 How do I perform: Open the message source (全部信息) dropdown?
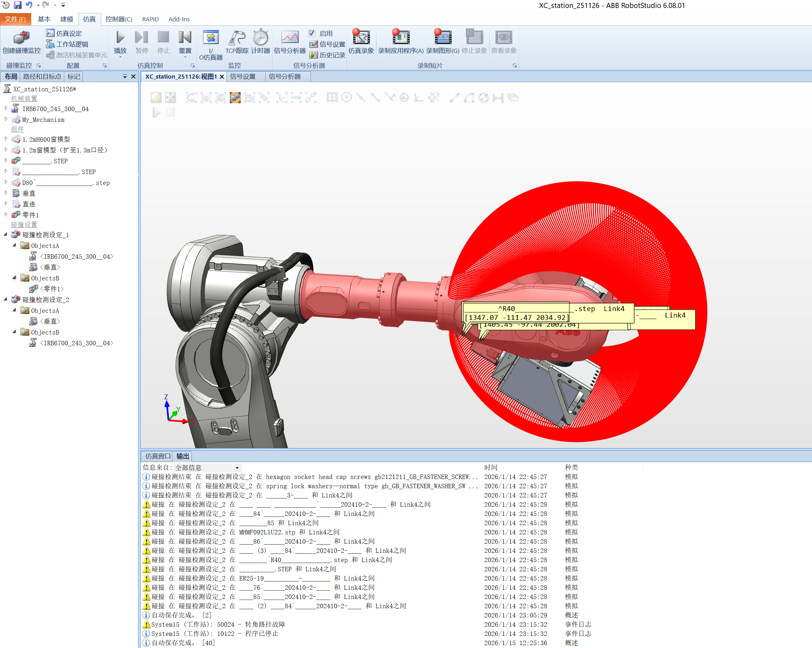(x=237, y=468)
